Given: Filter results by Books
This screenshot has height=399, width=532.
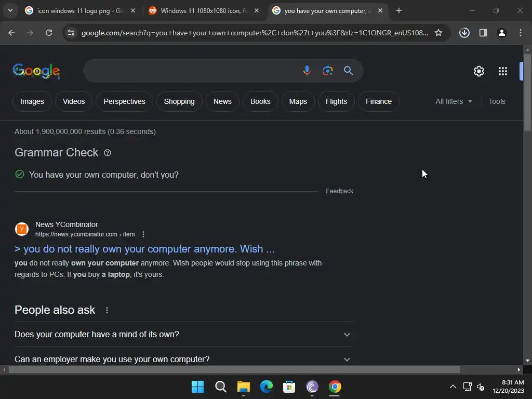Looking at the screenshot, I should tap(260, 101).
